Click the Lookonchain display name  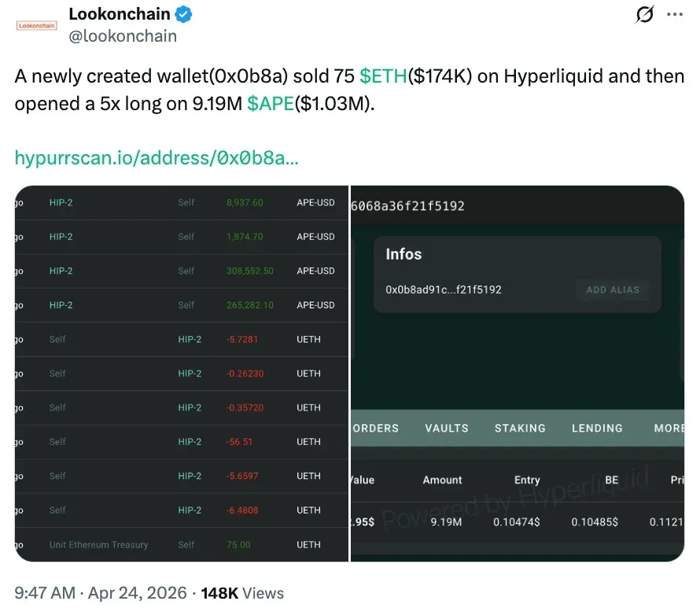[x=119, y=13]
